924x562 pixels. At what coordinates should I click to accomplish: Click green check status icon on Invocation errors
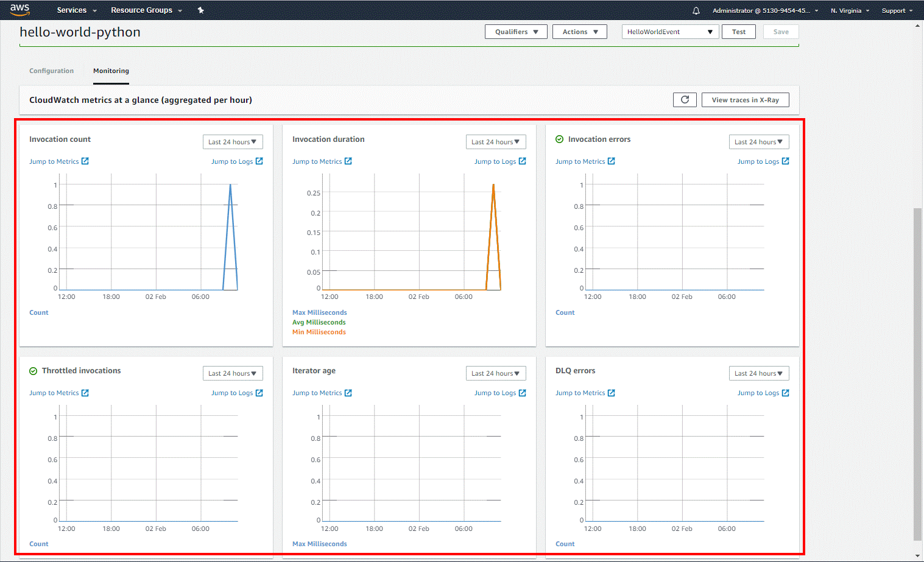point(559,139)
